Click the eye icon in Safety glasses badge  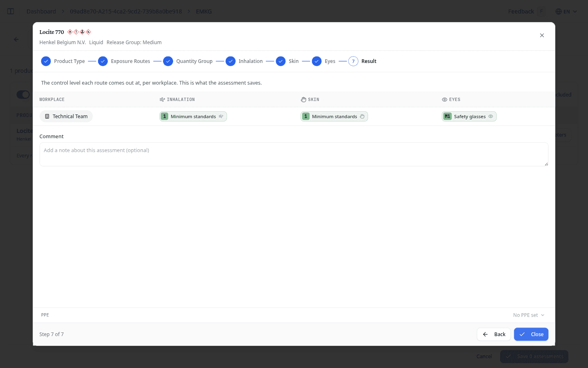491,117
